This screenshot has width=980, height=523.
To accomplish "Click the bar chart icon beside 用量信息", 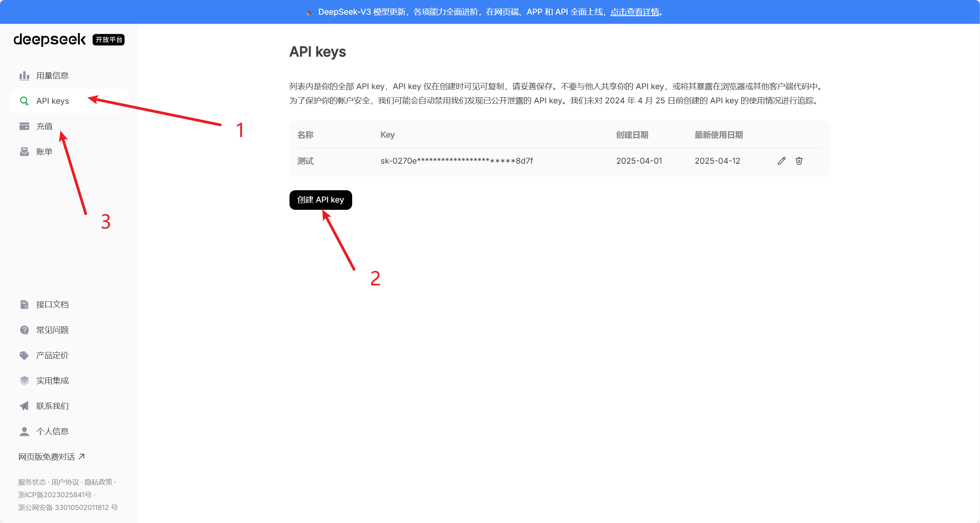I will click(x=24, y=76).
